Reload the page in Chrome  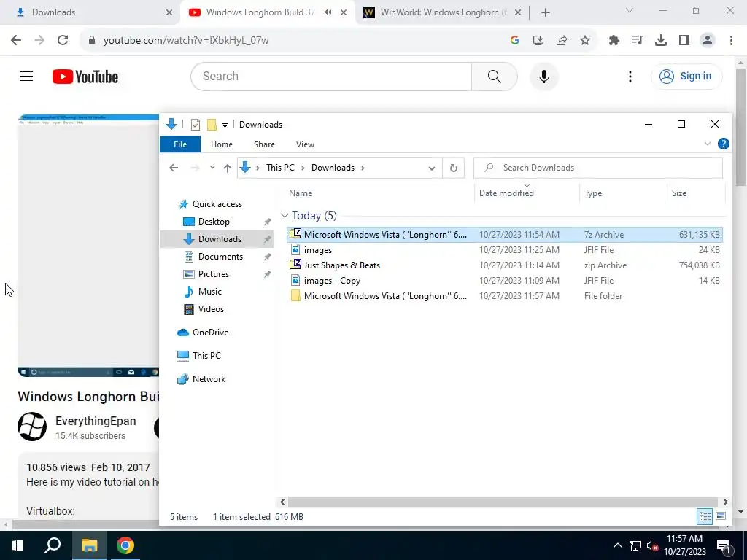63,41
